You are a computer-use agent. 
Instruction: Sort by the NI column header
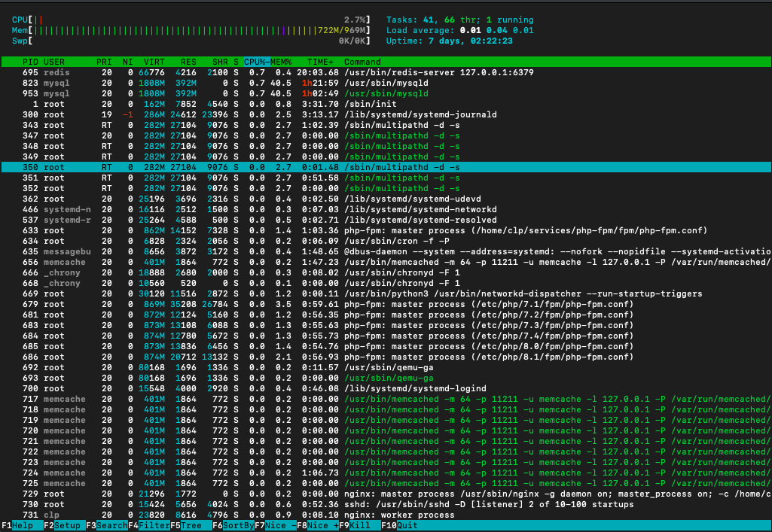[x=127, y=62]
